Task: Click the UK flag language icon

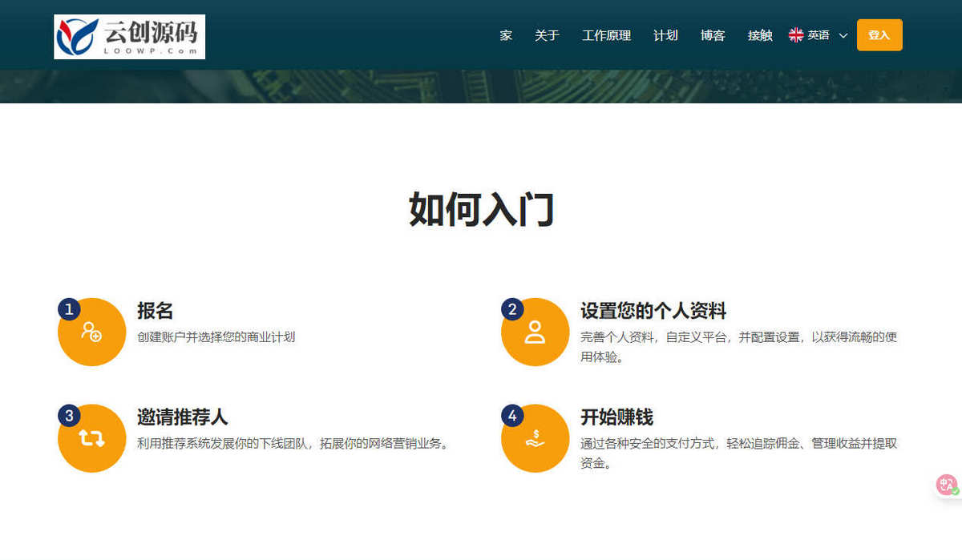Action: click(x=796, y=35)
